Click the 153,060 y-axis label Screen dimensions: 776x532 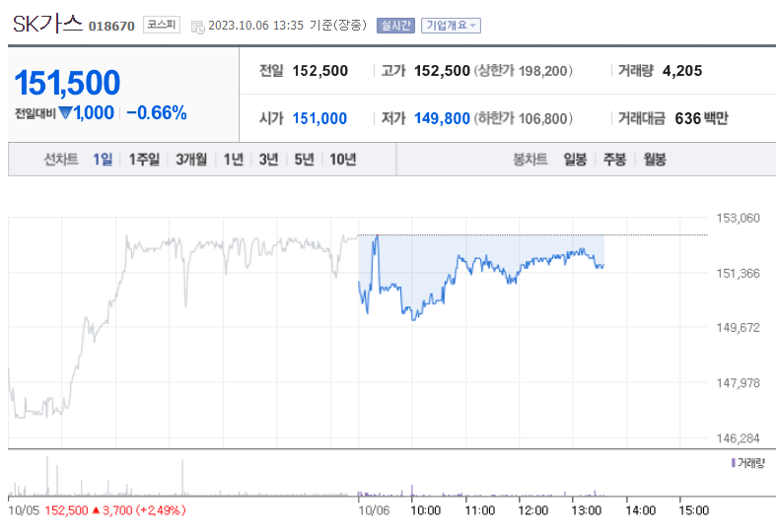[738, 218]
